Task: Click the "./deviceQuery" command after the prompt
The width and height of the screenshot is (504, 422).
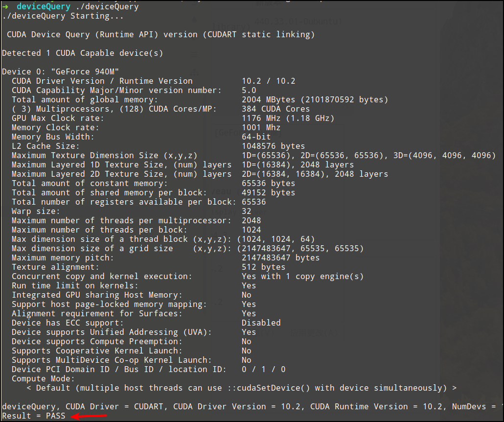Action: click(107, 7)
